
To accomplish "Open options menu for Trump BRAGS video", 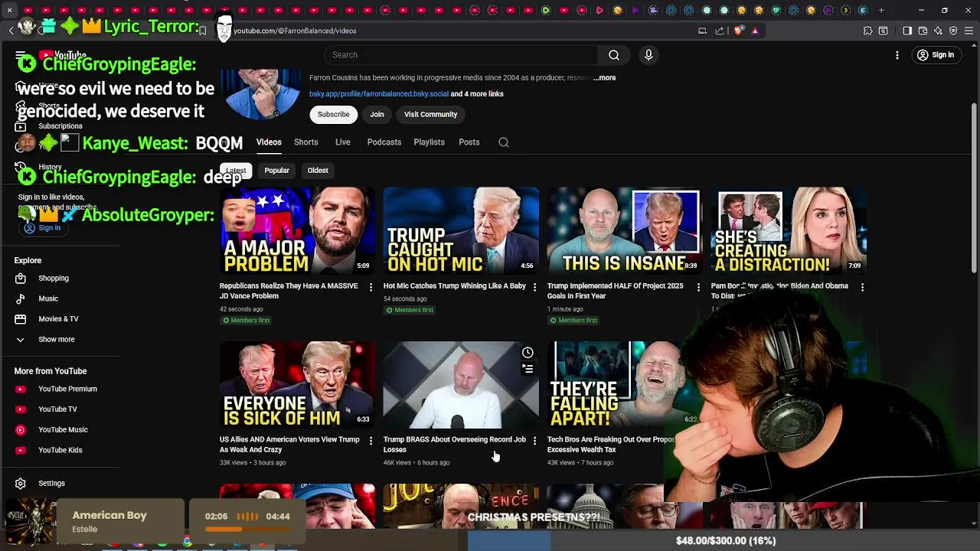I will point(534,441).
